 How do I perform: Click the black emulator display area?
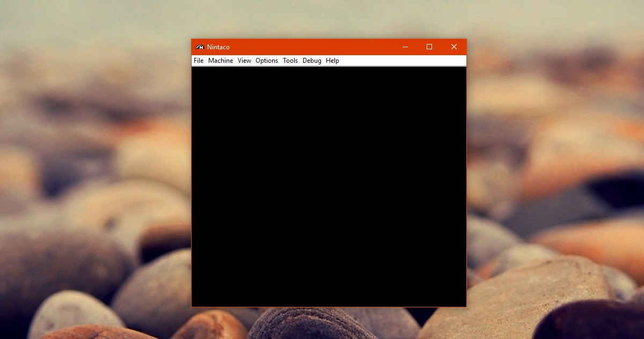[x=329, y=187]
